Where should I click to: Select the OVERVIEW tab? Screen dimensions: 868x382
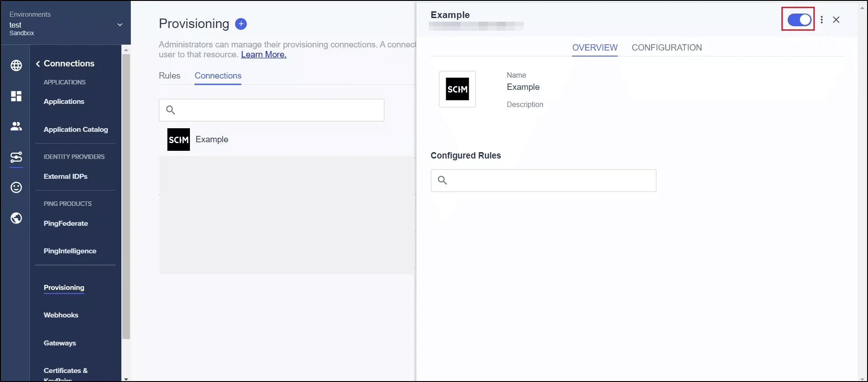tap(595, 47)
